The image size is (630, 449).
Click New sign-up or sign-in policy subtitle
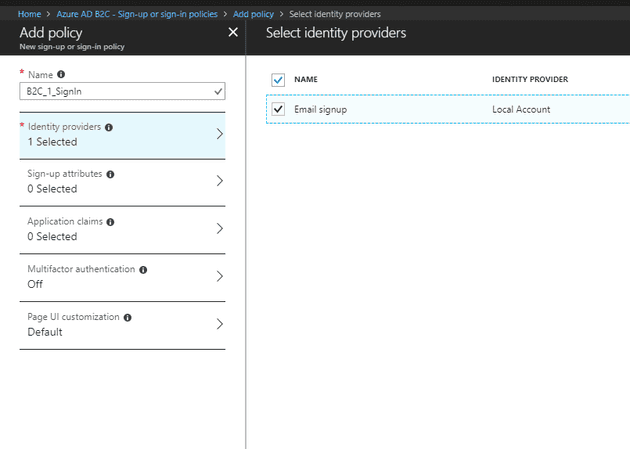72,47
